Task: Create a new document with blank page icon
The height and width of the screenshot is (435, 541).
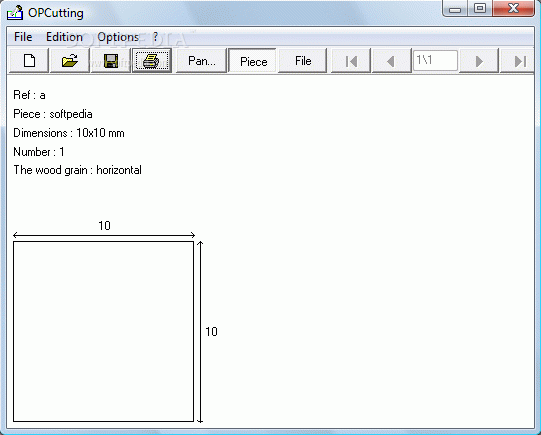Action: [29, 61]
